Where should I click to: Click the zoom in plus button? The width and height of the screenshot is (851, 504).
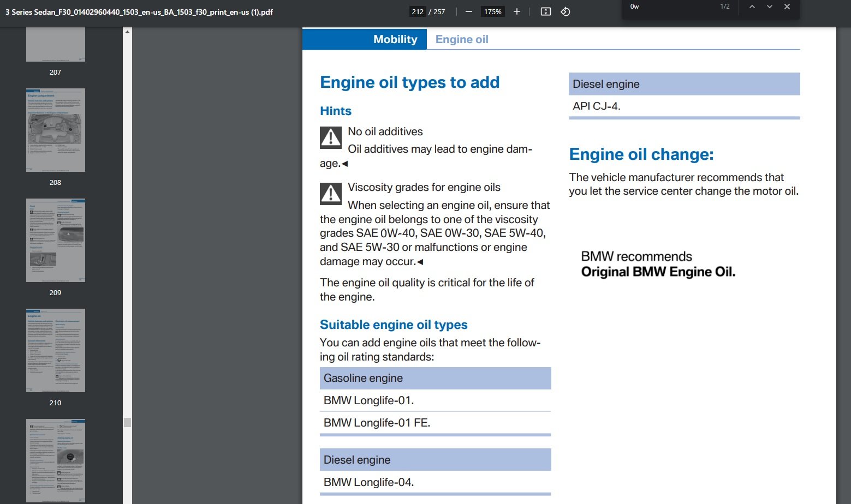[x=517, y=11]
